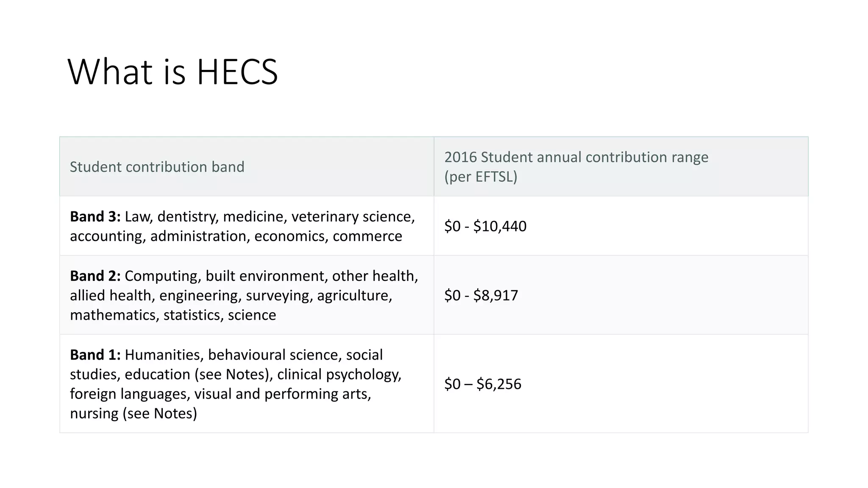868x488 pixels.
Task: Select the "$0 - $10,440" amount cell
Action: [485, 226]
